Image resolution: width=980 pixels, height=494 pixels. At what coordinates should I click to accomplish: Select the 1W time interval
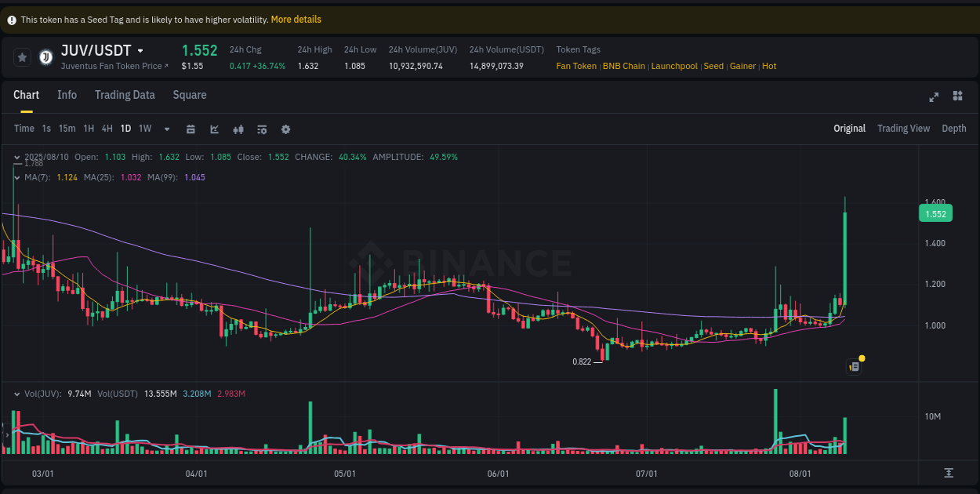tap(144, 128)
